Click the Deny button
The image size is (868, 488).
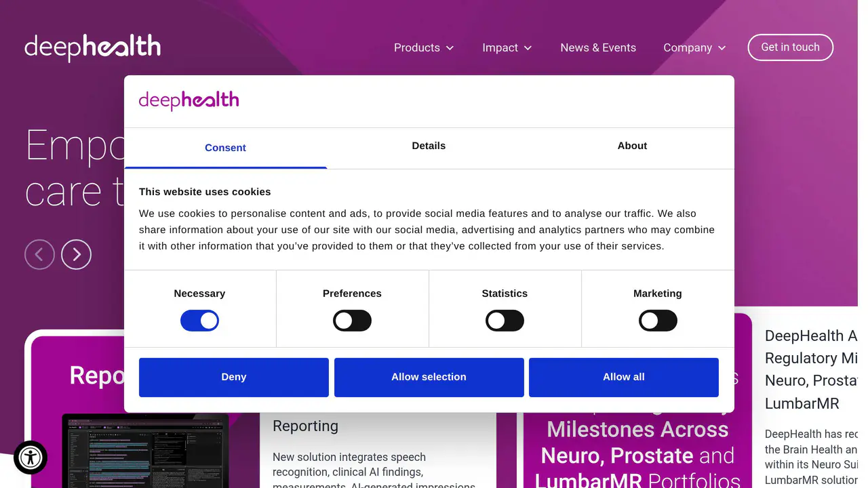click(234, 377)
